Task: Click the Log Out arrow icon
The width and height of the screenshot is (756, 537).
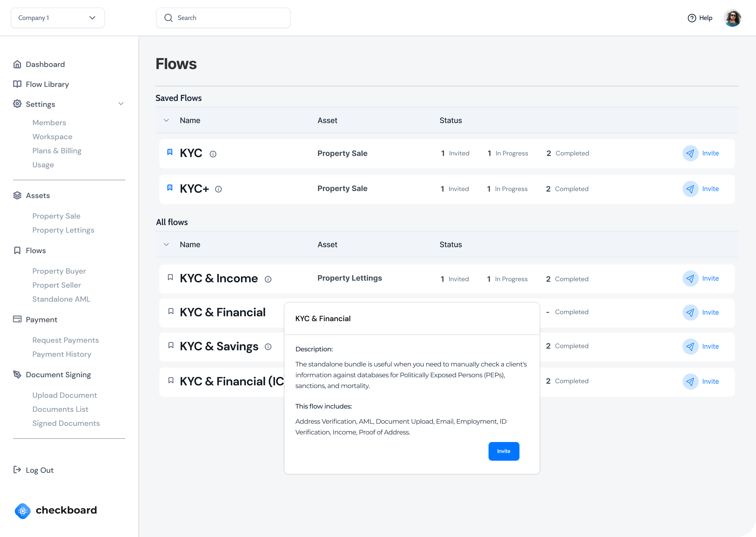Action: click(17, 470)
